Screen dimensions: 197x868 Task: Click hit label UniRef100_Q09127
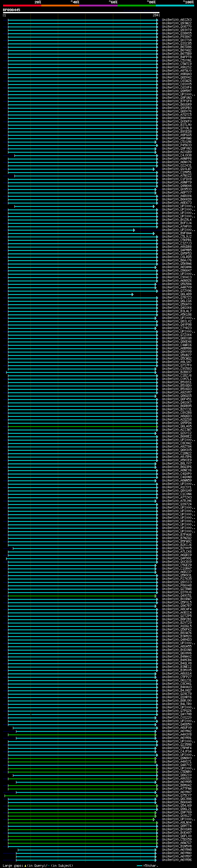[177, 816]
